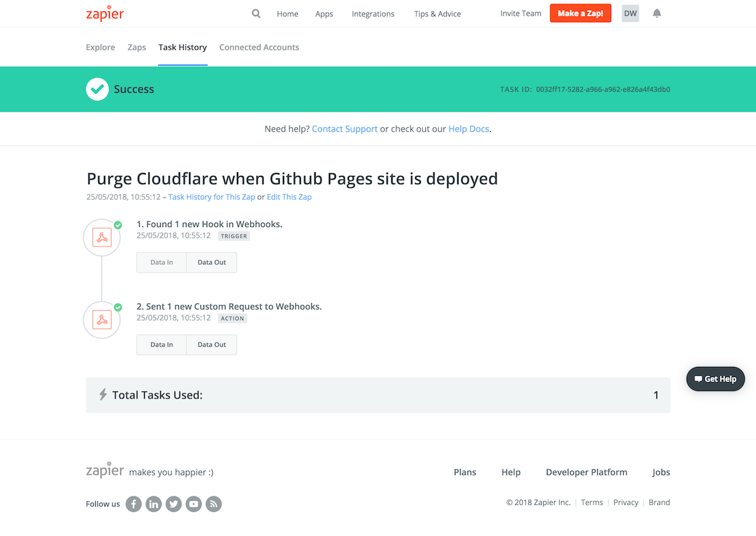Show Data Out for action step 2
Image resolution: width=756 pixels, height=536 pixels.
[x=212, y=345]
